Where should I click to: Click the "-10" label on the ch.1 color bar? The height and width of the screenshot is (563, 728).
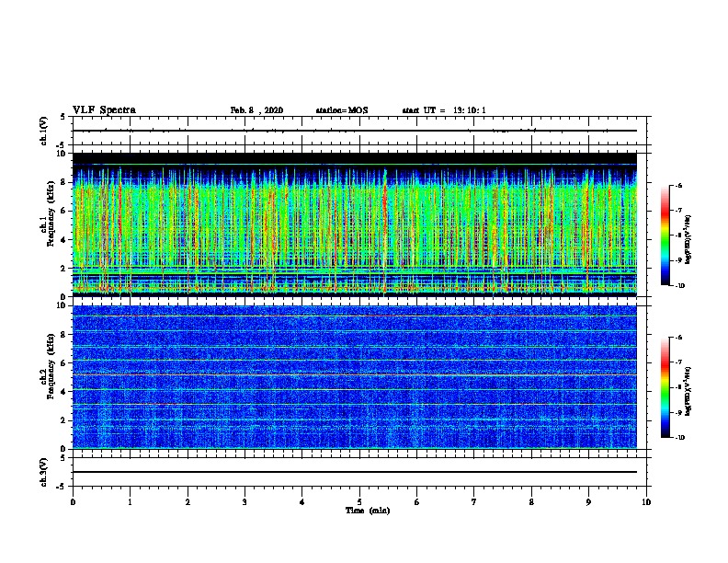coord(679,286)
